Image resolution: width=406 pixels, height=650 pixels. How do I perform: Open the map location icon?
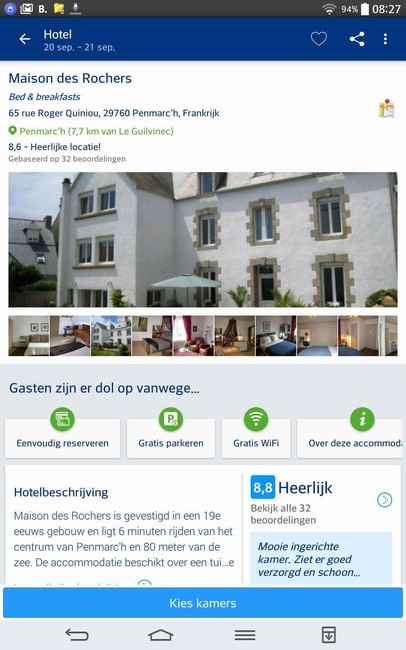coord(387,109)
